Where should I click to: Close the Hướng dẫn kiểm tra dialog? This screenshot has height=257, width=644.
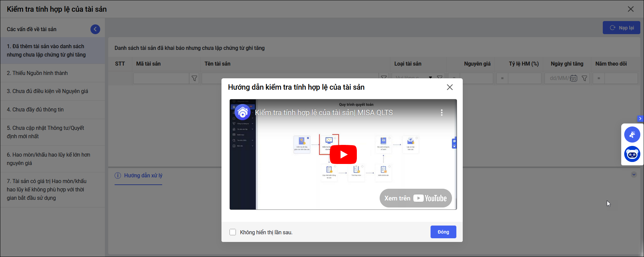[x=450, y=87]
